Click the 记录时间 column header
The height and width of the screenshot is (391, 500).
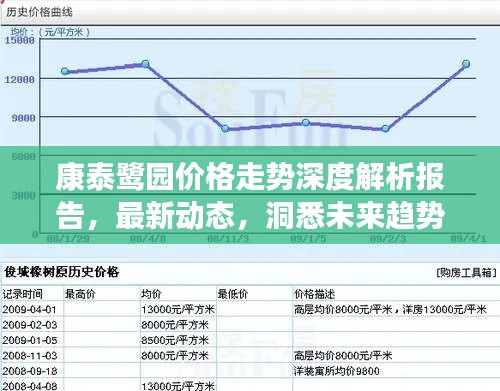[x=23, y=294]
